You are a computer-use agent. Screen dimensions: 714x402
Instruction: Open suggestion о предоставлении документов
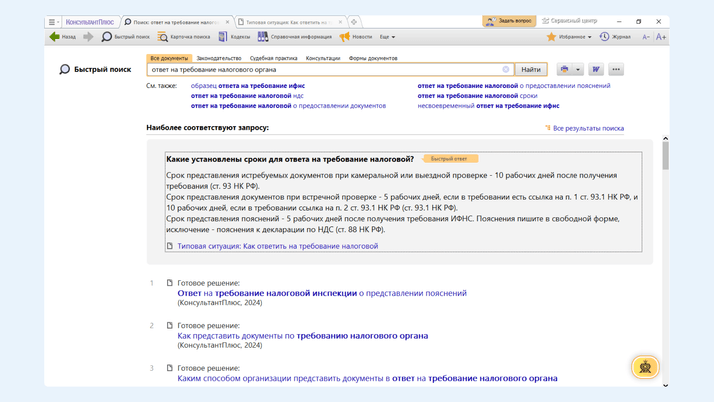click(x=288, y=106)
